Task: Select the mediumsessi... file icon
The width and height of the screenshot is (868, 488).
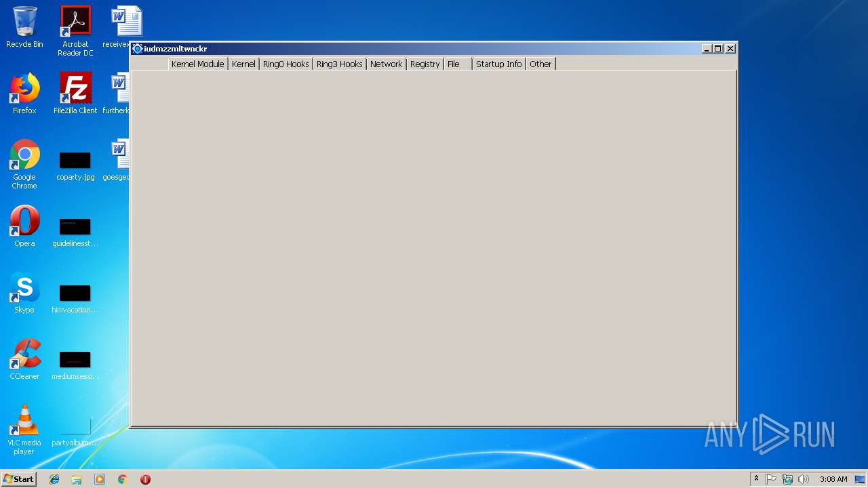Action: coord(75,365)
